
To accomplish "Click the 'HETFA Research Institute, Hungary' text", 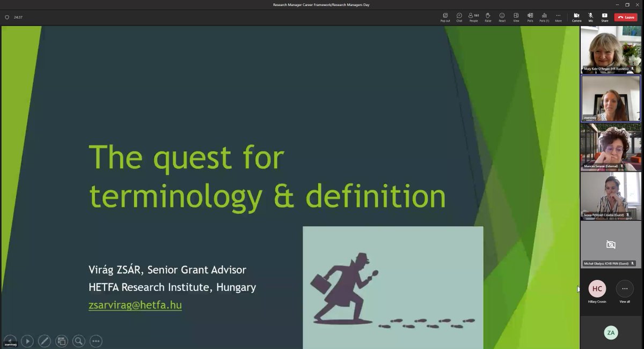I will [172, 287].
